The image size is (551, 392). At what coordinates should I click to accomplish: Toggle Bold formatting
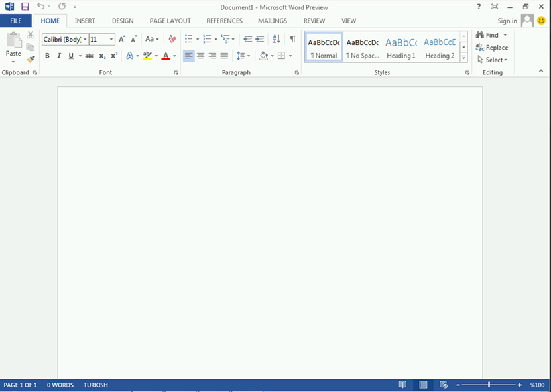coord(47,56)
